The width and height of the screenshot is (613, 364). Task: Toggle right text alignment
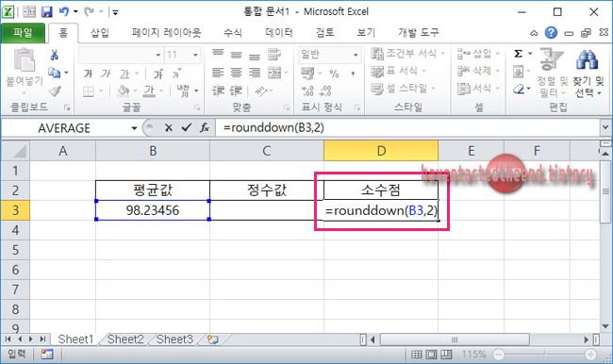(x=255, y=73)
